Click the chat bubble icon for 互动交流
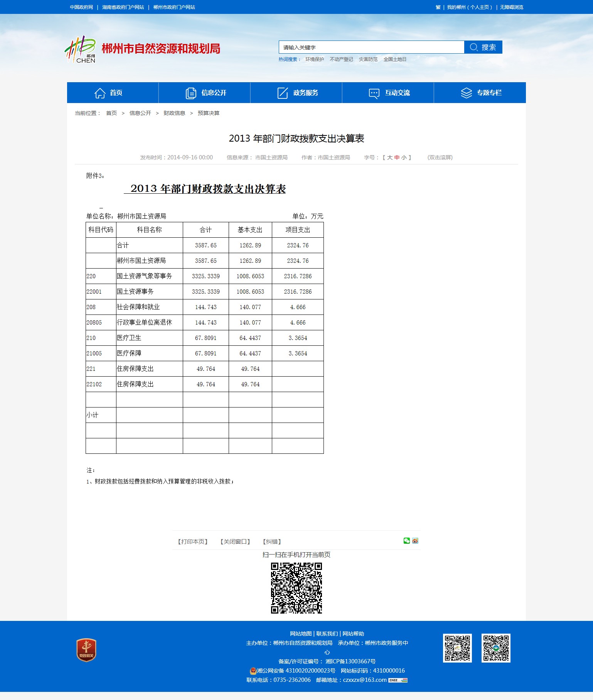This screenshot has width=593, height=700. (374, 93)
